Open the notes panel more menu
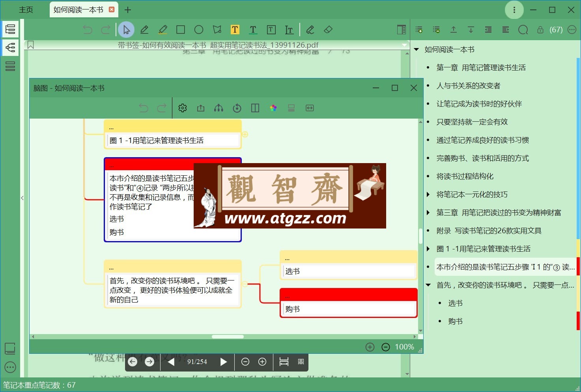This screenshot has width=581, height=392. point(572,30)
